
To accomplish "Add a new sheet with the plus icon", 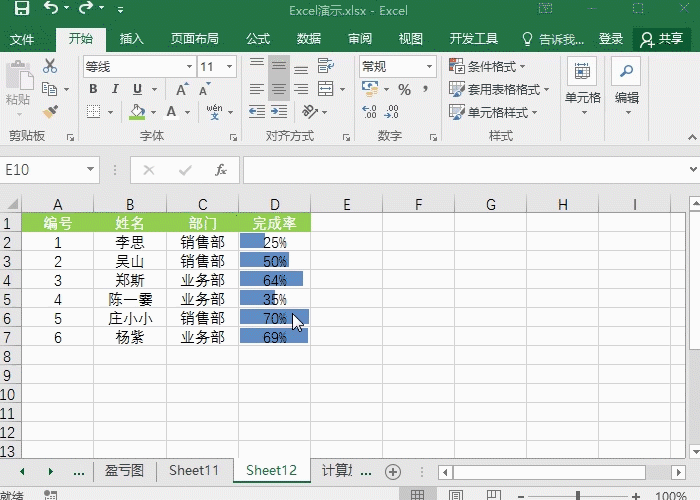I will pos(393,472).
